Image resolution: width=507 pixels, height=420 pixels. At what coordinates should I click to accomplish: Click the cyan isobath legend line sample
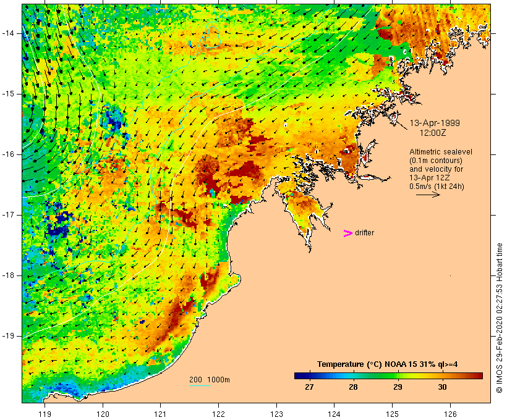(200, 385)
